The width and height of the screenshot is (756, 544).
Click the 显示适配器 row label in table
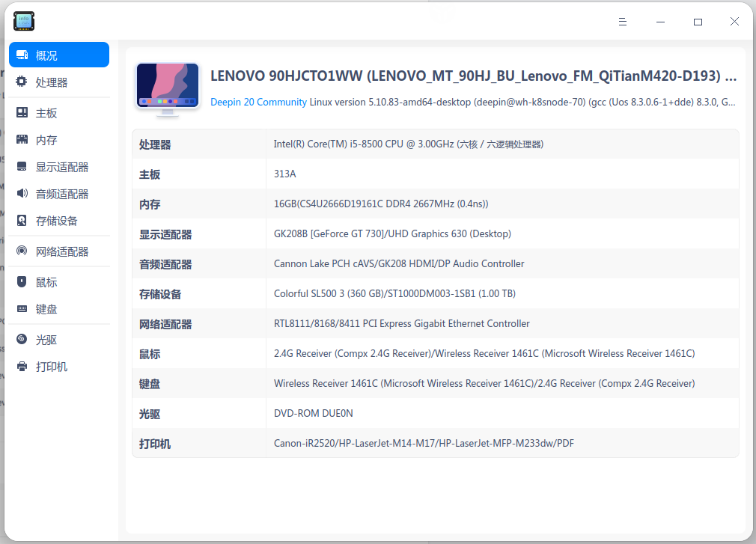165,235
